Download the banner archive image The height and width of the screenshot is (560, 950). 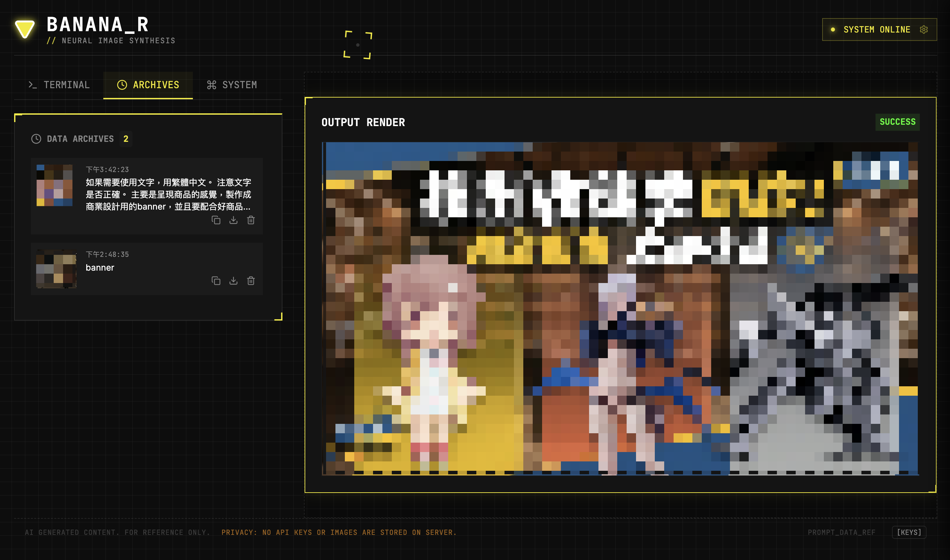pos(233,281)
